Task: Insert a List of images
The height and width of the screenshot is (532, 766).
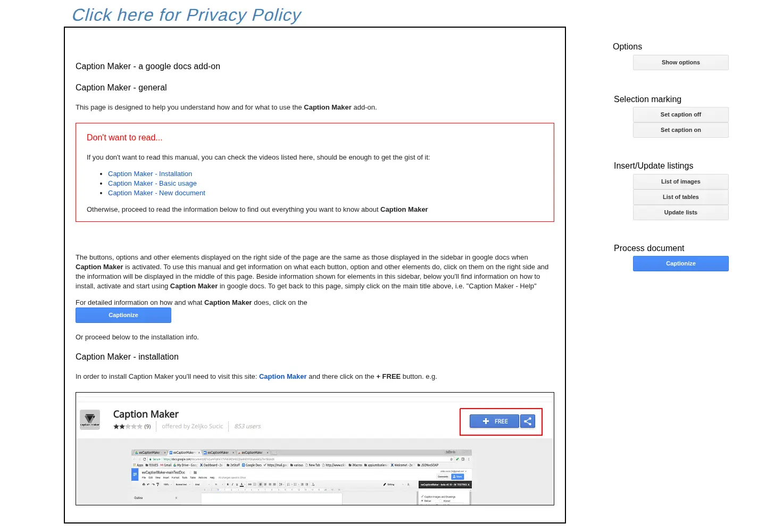Action: pyautogui.click(x=681, y=181)
